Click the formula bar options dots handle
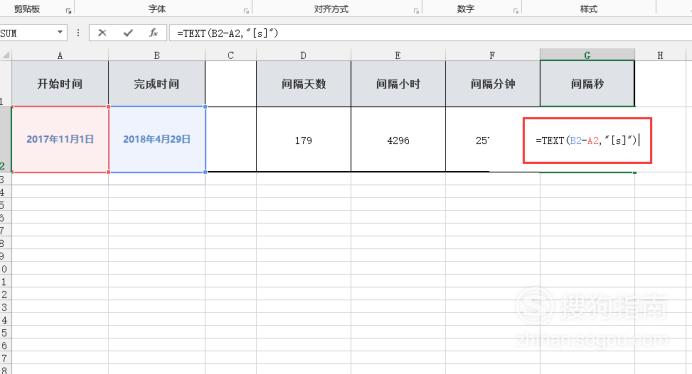The image size is (692, 374). (78, 33)
